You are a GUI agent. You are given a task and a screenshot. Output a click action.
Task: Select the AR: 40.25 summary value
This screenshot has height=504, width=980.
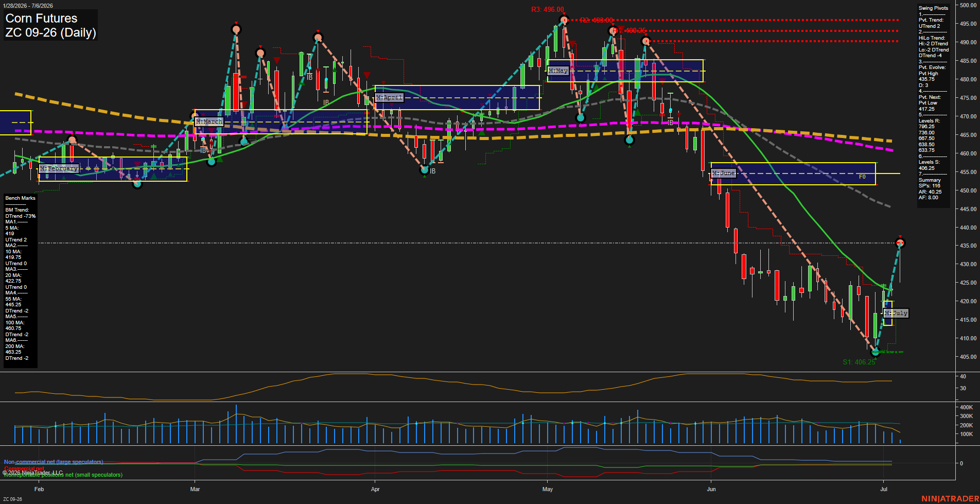click(x=930, y=192)
